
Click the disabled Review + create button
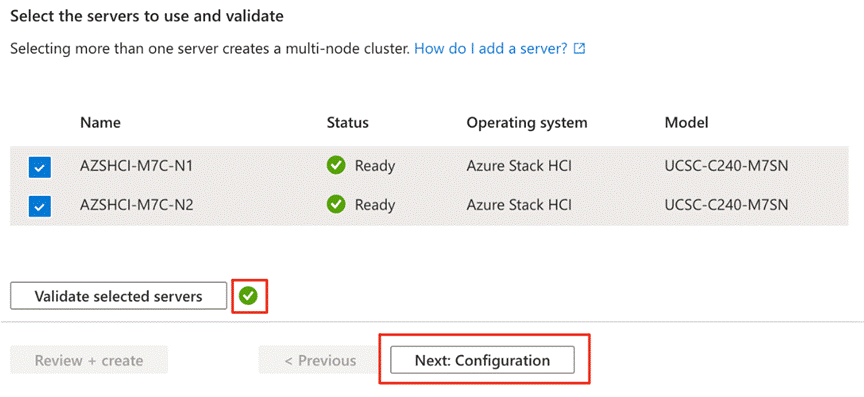tap(89, 360)
